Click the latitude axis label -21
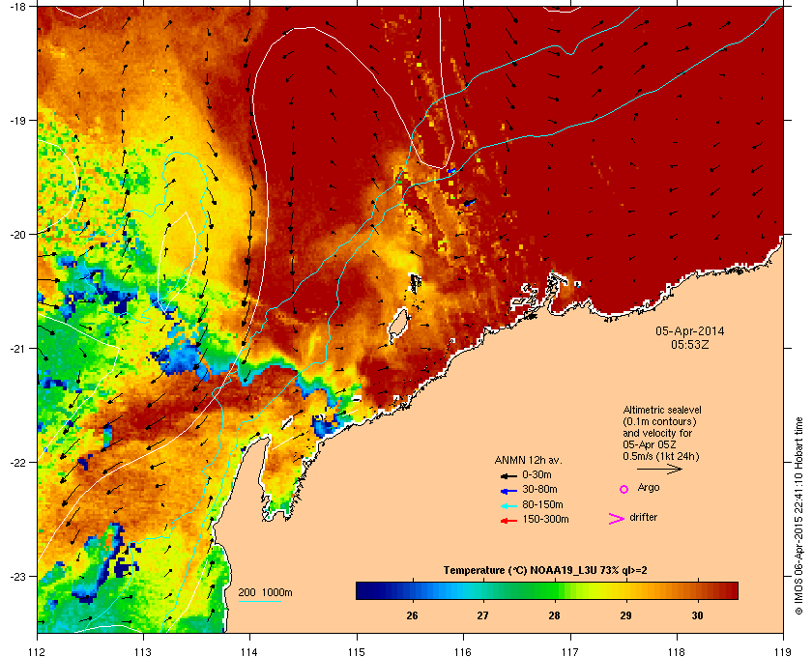 (17, 349)
